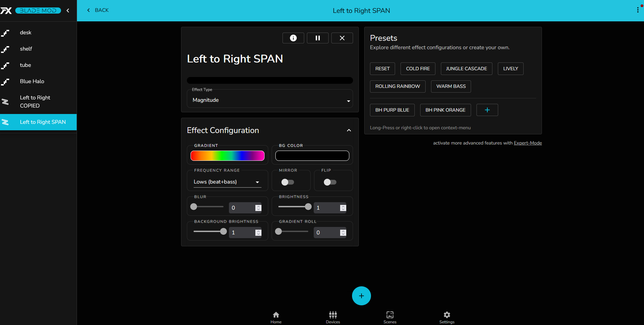The height and width of the screenshot is (325, 644).
Task: Click the info icon button
Action: click(293, 38)
